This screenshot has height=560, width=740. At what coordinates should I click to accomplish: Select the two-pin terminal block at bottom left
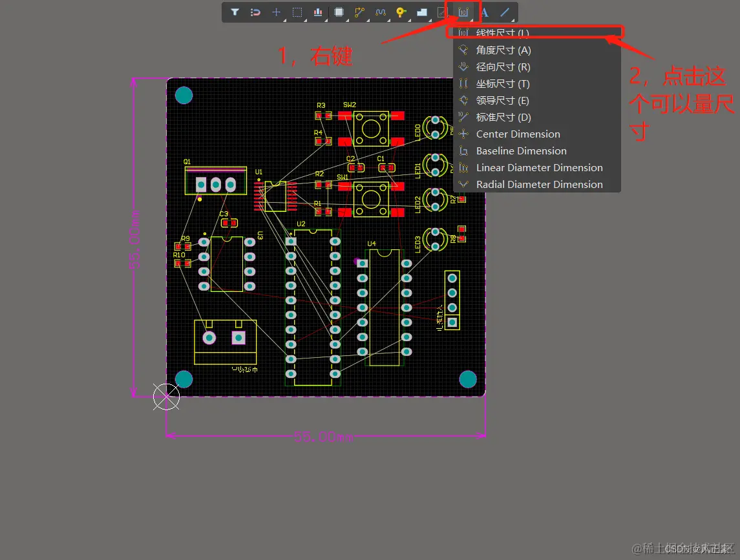(225, 342)
